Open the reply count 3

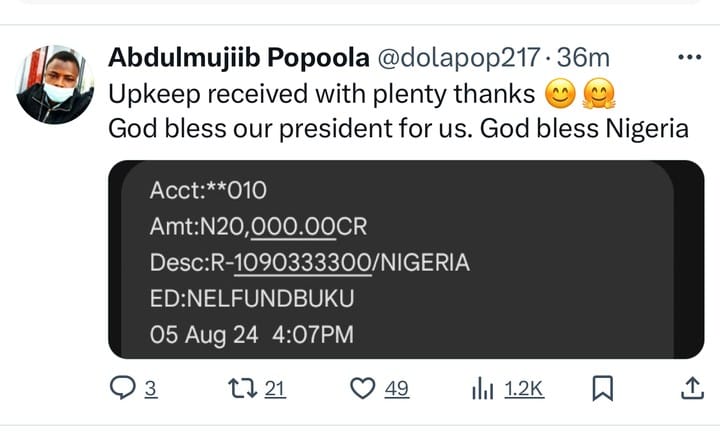click(151, 389)
